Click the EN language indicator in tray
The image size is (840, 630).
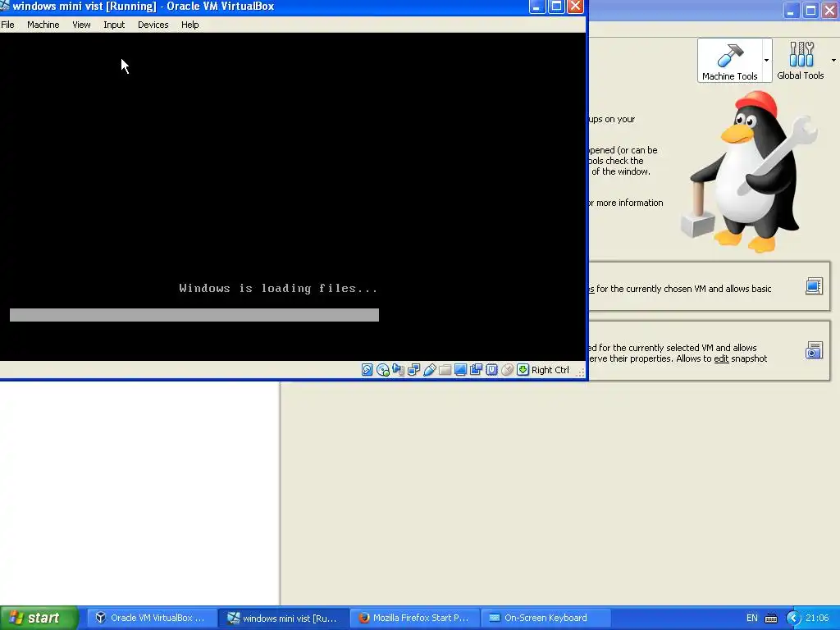pos(751,618)
